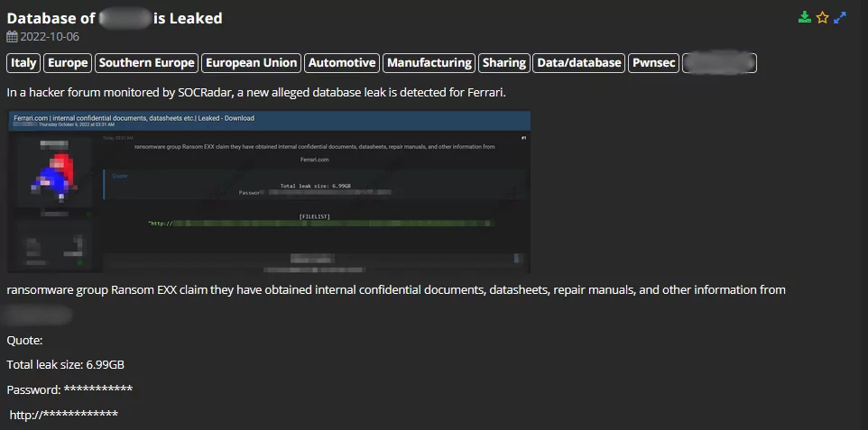Click the green download icon

804,18
